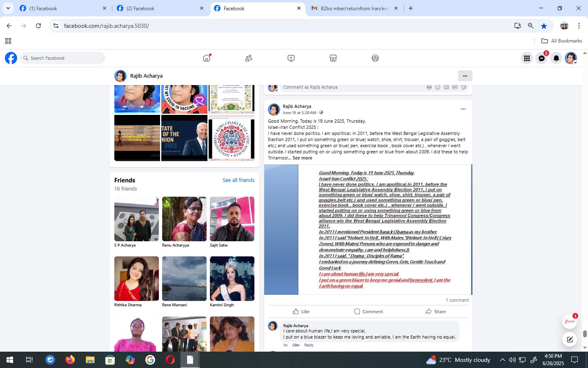Viewport: 588px width, 368px height.
Task: Open Kamini Singh friend thumbnail
Action: (232, 278)
